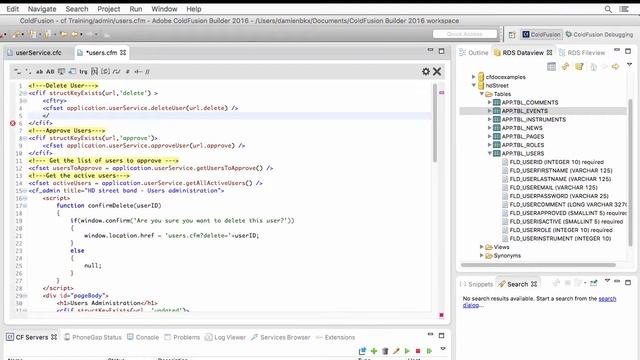Click the table grid icon in RDS Dataview
The width and height of the screenshot is (640, 360).
coord(551,66)
